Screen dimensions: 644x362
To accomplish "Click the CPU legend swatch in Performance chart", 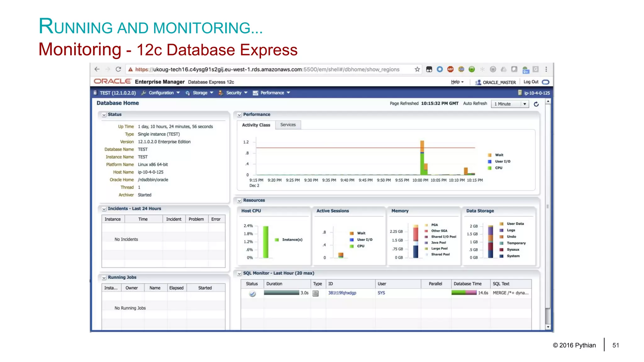I will (489, 168).
